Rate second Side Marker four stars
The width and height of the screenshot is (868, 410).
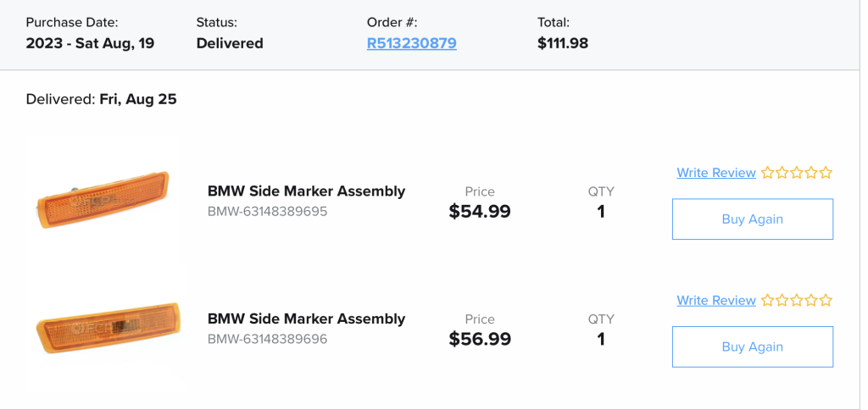click(811, 301)
